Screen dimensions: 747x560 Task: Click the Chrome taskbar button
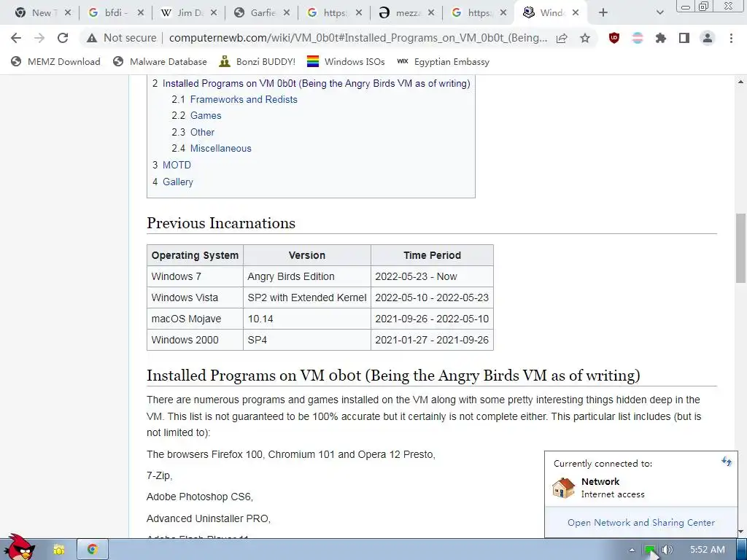coord(93,550)
